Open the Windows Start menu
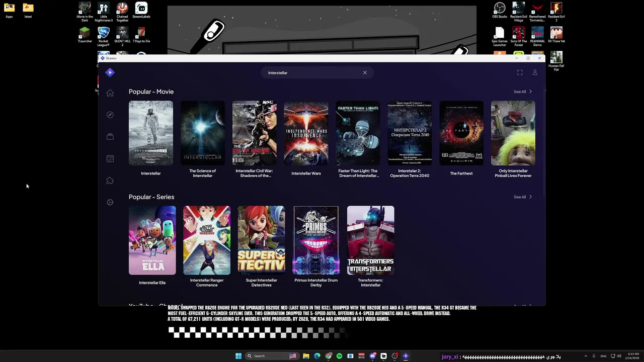Viewport: 644px width, 362px height. 238,356
